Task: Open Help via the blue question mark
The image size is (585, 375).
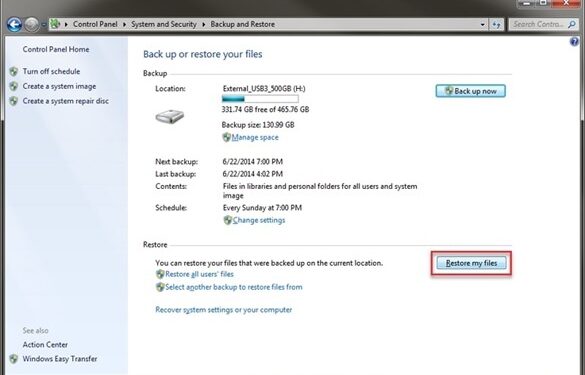Action: tap(575, 41)
